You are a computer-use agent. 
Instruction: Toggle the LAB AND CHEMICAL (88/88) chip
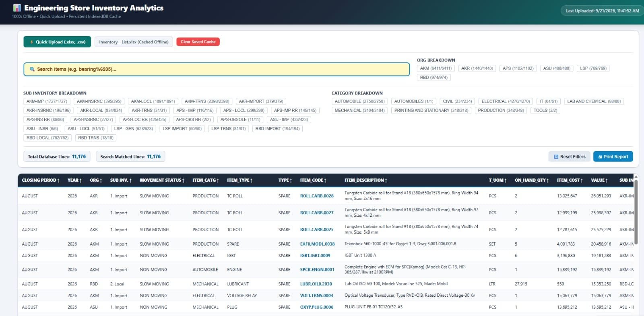[594, 101]
